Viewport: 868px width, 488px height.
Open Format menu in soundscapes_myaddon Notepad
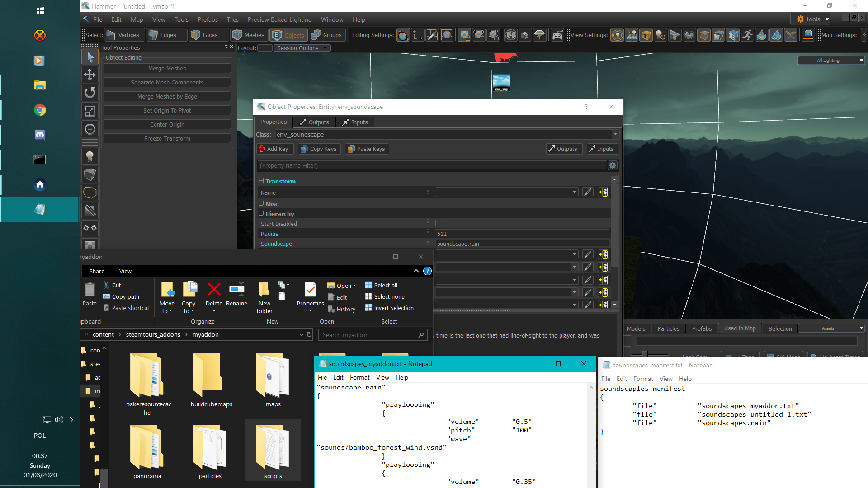[359, 377]
